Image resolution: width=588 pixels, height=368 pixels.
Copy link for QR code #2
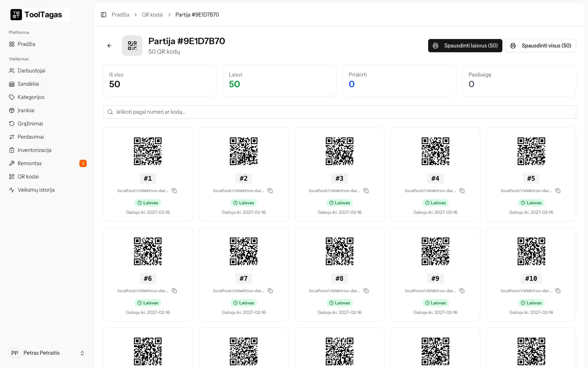coord(270,191)
